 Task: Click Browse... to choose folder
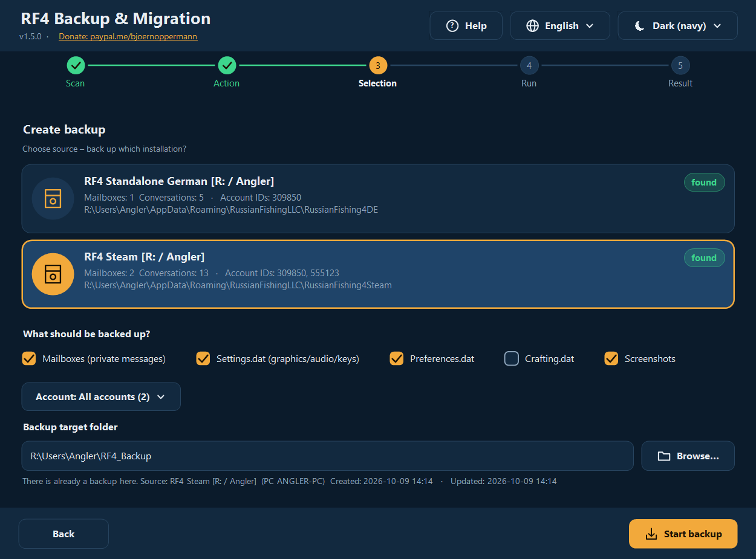[688, 456]
